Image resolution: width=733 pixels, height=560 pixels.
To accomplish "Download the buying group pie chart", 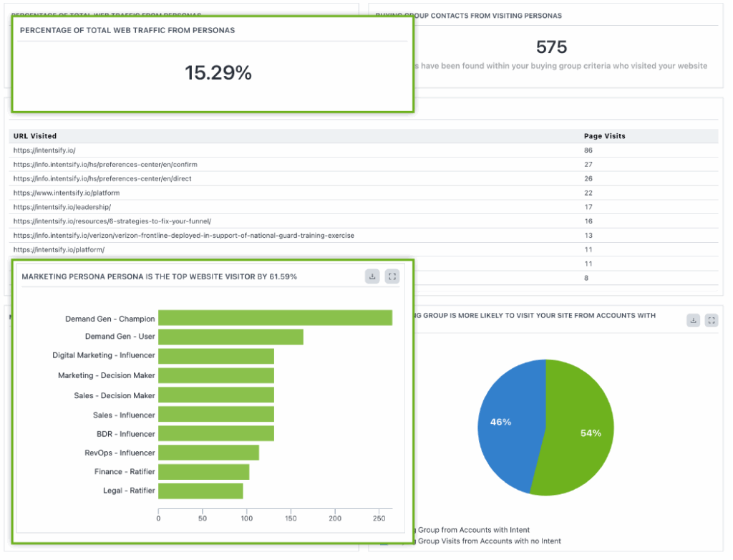I will 693,320.
